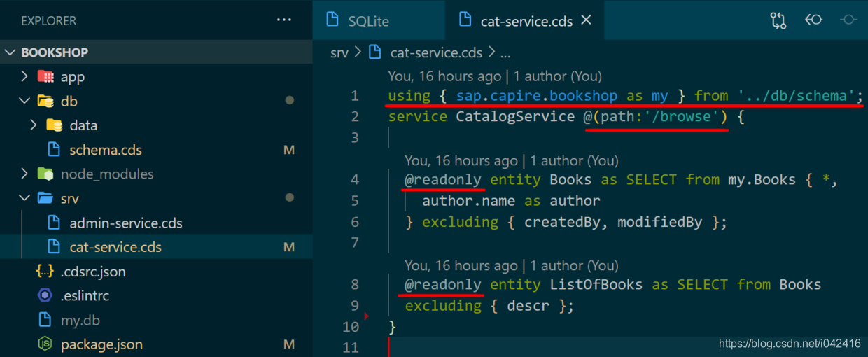Open schema.cds file
This screenshot has height=357, width=868.
click(x=106, y=150)
